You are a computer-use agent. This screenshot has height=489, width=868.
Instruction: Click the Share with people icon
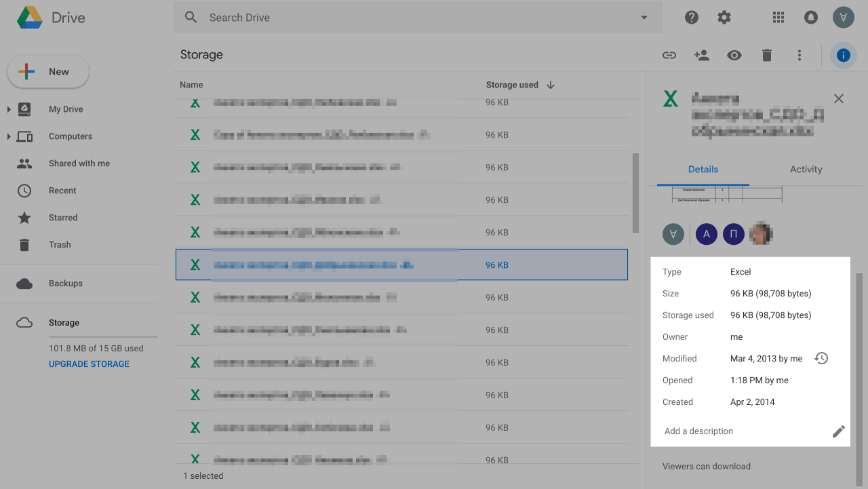(x=702, y=56)
